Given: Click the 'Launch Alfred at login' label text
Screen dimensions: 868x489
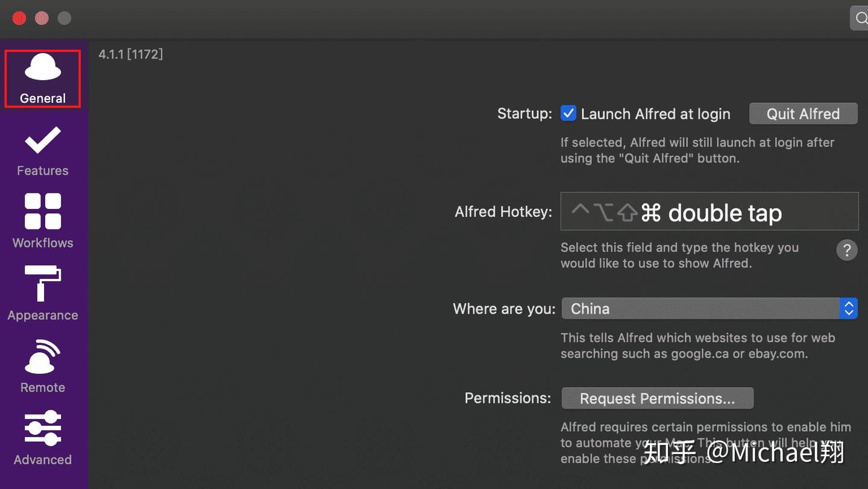Looking at the screenshot, I should (655, 114).
